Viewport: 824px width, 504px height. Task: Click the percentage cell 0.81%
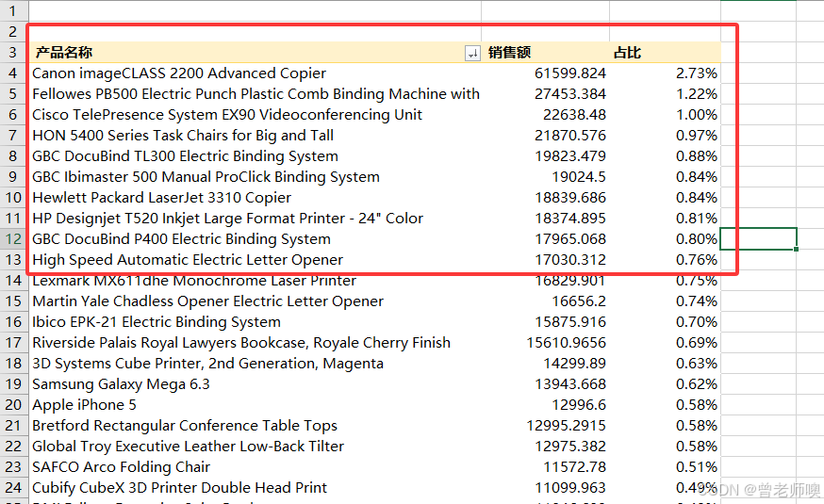[x=665, y=219]
